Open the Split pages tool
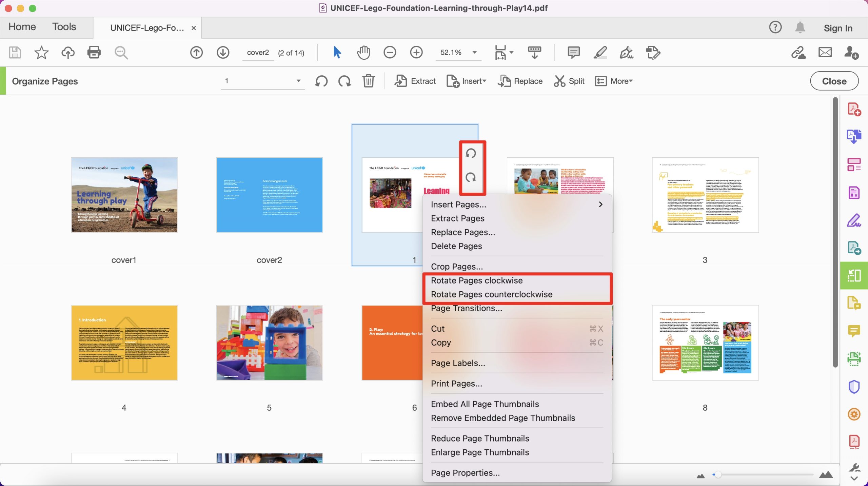The width and height of the screenshot is (868, 486). point(569,81)
